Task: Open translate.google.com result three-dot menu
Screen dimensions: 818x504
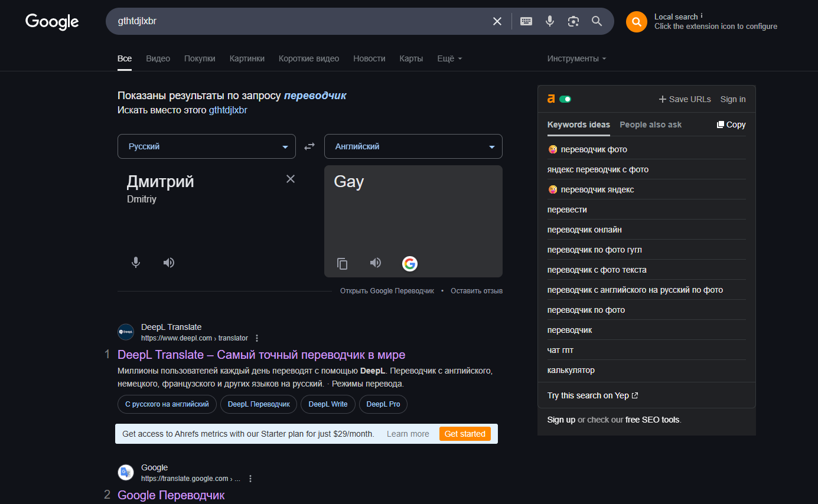Action: pos(250,479)
